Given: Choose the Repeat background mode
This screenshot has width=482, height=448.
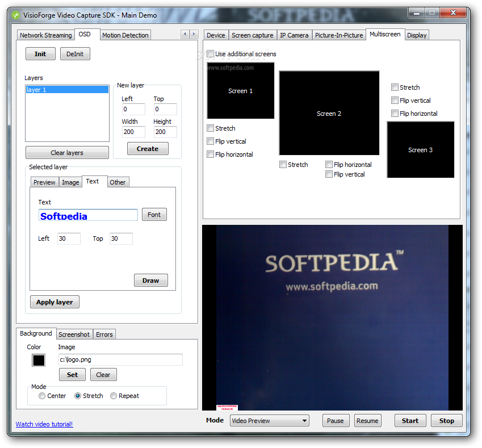Looking at the screenshot, I should point(114,396).
